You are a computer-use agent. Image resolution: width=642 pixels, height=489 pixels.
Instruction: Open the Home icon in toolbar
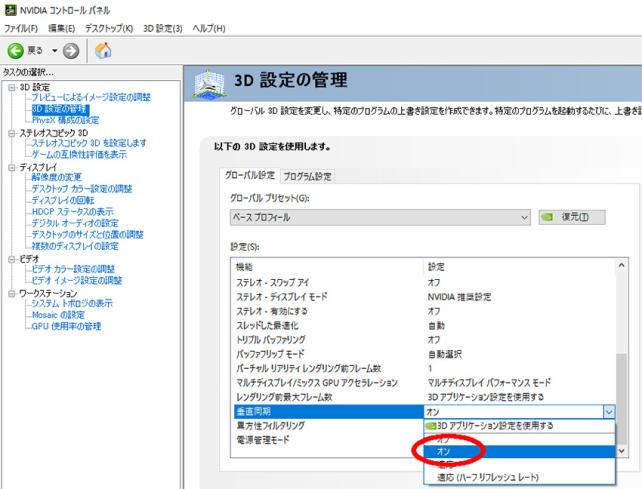pos(103,51)
